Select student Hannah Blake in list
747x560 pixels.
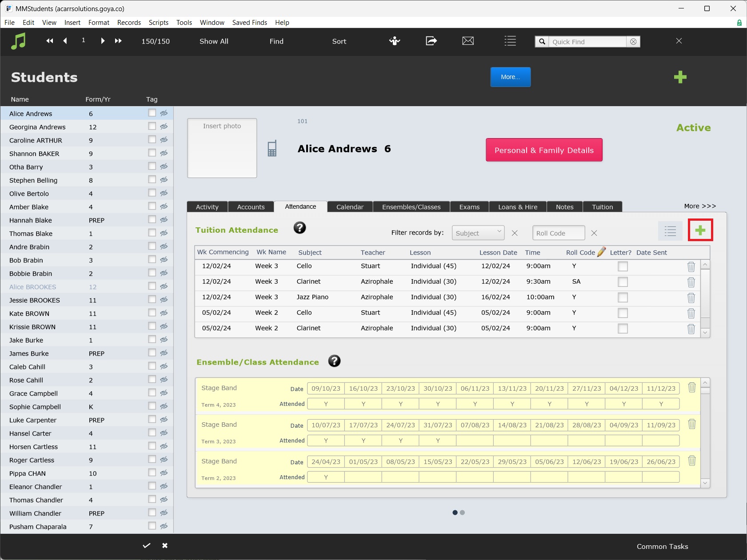click(87, 220)
